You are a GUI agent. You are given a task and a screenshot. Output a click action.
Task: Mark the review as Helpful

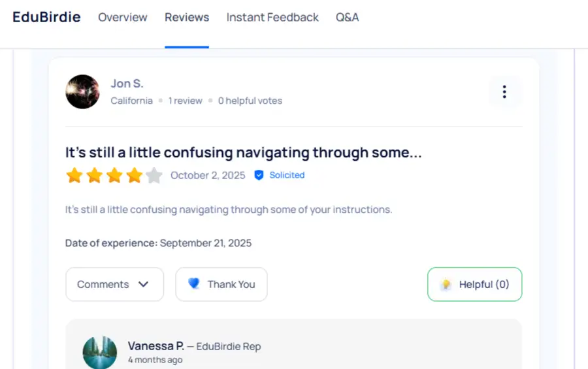[475, 284]
